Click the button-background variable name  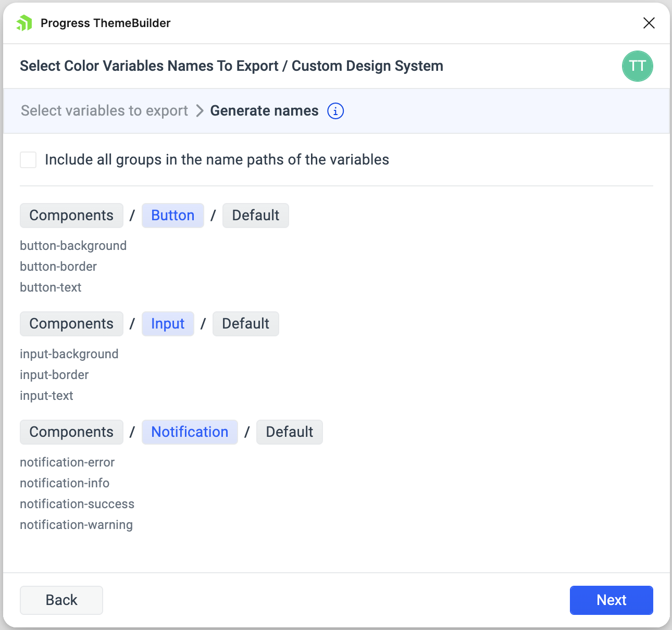[73, 246]
